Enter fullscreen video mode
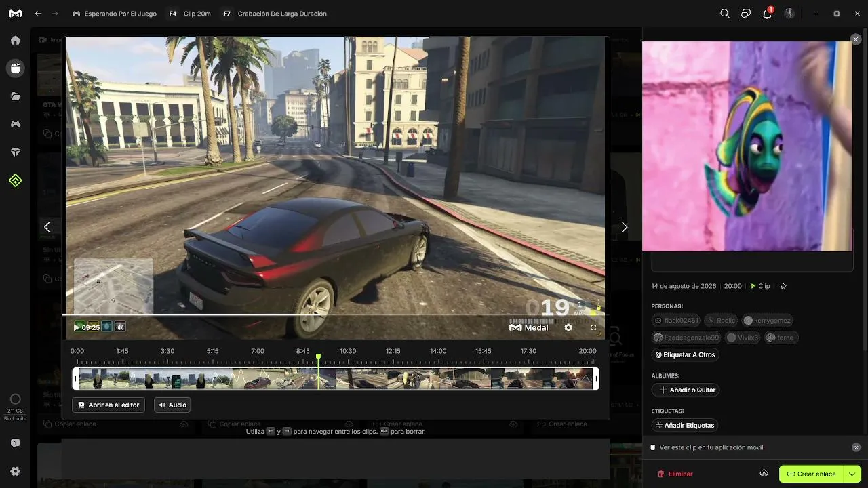 tap(593, 327)
